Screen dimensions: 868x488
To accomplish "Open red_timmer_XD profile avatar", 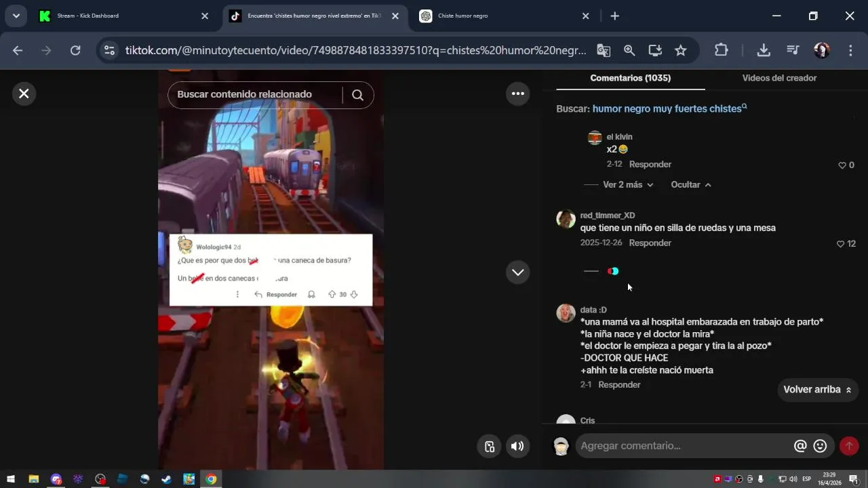I will point(566,219).
